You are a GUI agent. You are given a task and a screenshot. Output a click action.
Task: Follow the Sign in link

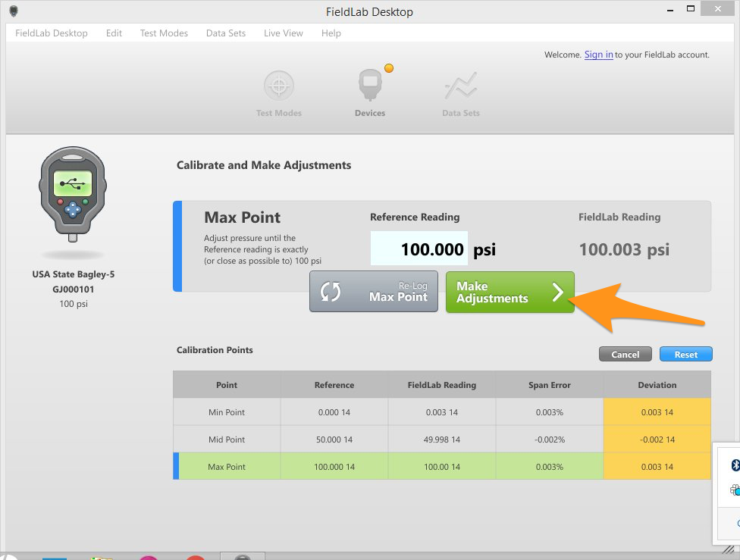tap(598, 55)
